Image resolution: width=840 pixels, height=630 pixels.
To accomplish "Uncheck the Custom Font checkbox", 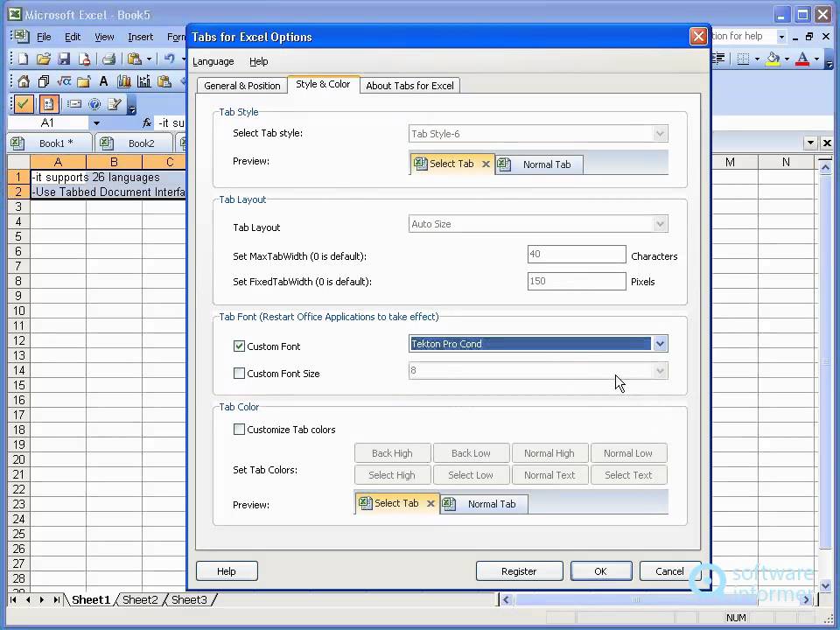I will (239, 346).
